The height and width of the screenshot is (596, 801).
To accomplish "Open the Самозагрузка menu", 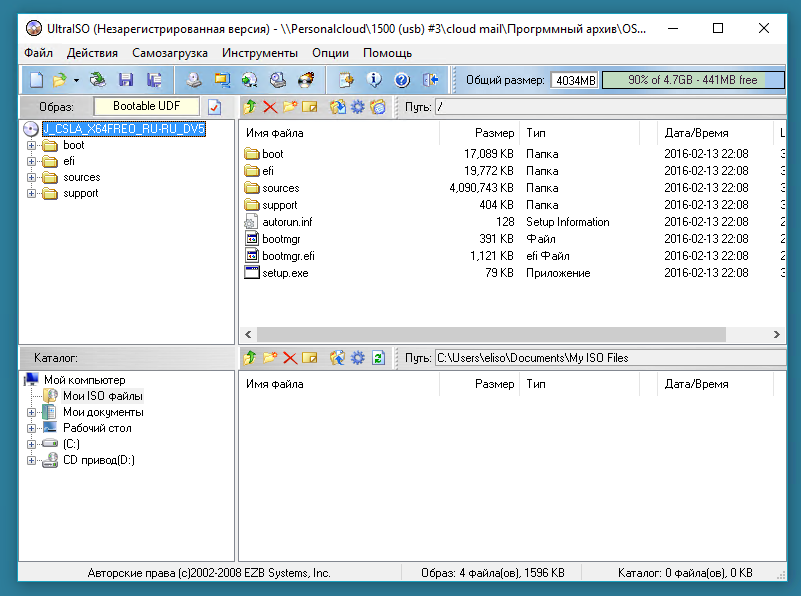I will pos(170,53).
